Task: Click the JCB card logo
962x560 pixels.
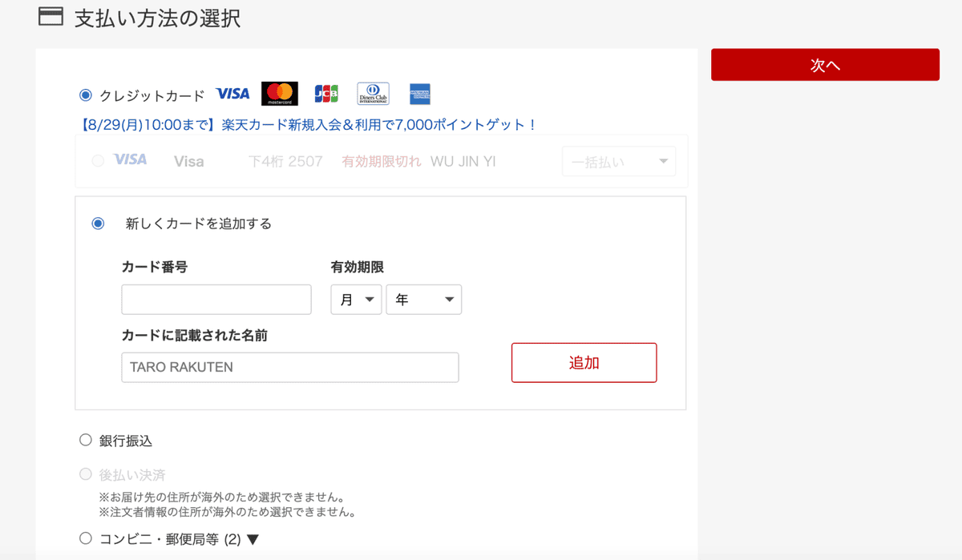Action: tap(326, 94)
